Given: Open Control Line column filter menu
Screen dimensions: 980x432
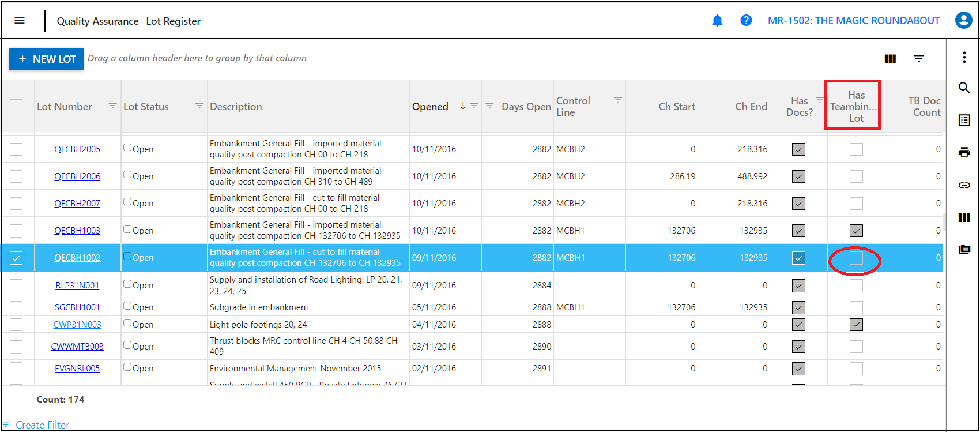Looking at the screenshot, I should tap(617, 100).
